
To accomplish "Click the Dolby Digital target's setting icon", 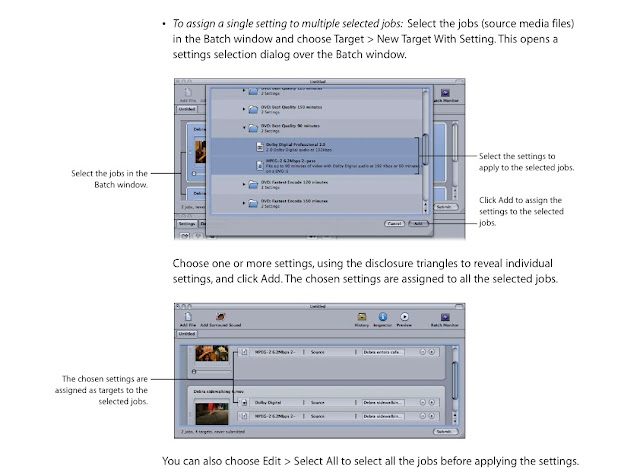I will [244, 402].
